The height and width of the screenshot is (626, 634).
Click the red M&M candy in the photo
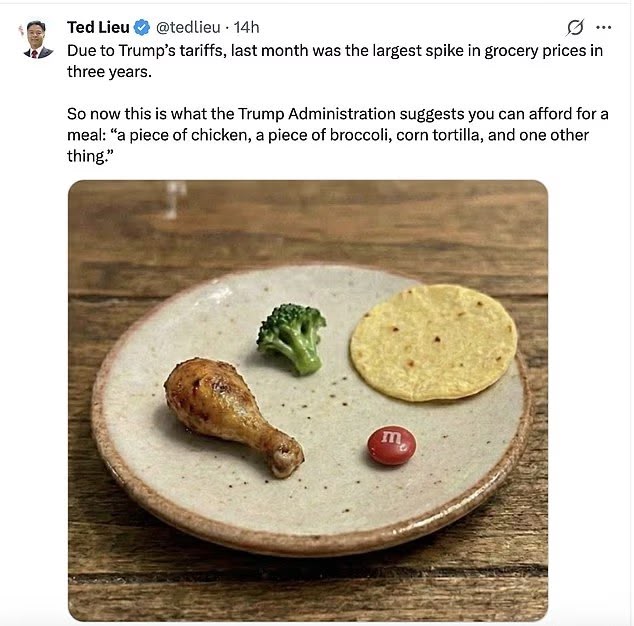(x=391, y=445)
